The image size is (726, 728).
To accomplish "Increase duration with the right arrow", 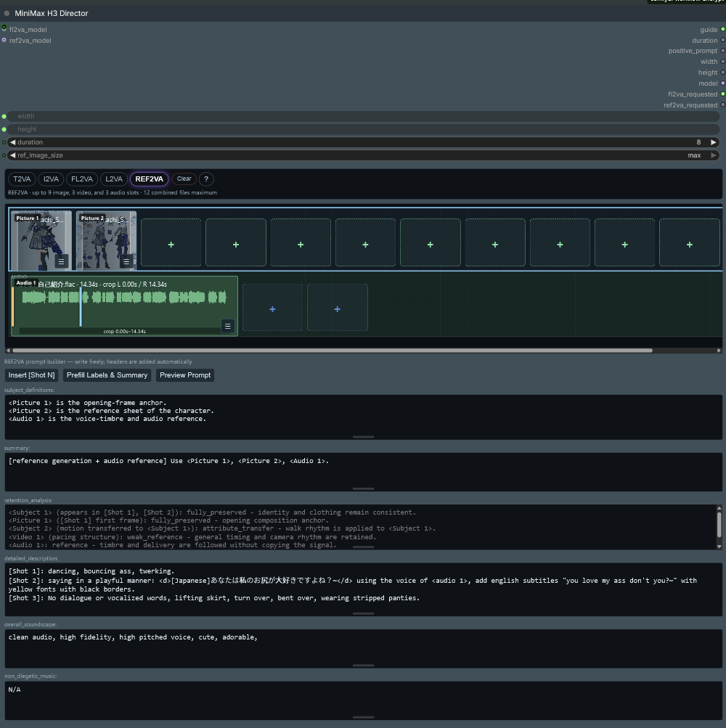I will [714, 142].
